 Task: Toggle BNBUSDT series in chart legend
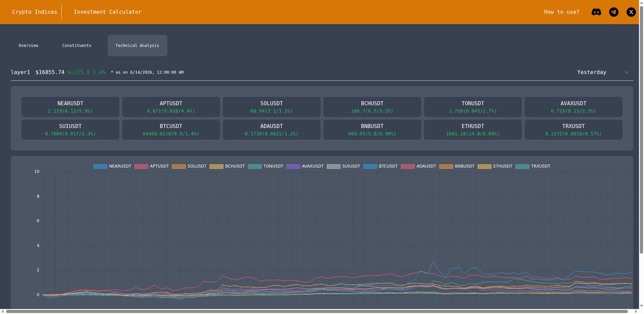[x=457, y=166]
